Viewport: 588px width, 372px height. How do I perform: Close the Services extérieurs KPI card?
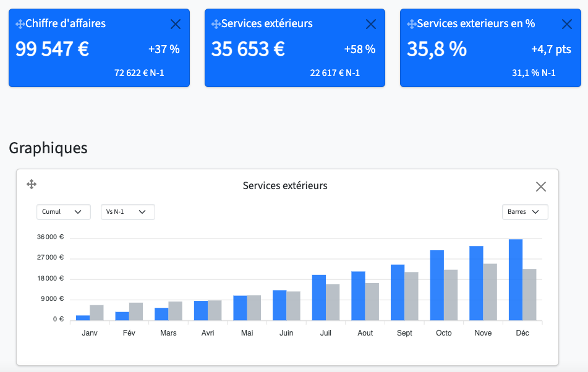pyautogui.click(x=371, y=24)
